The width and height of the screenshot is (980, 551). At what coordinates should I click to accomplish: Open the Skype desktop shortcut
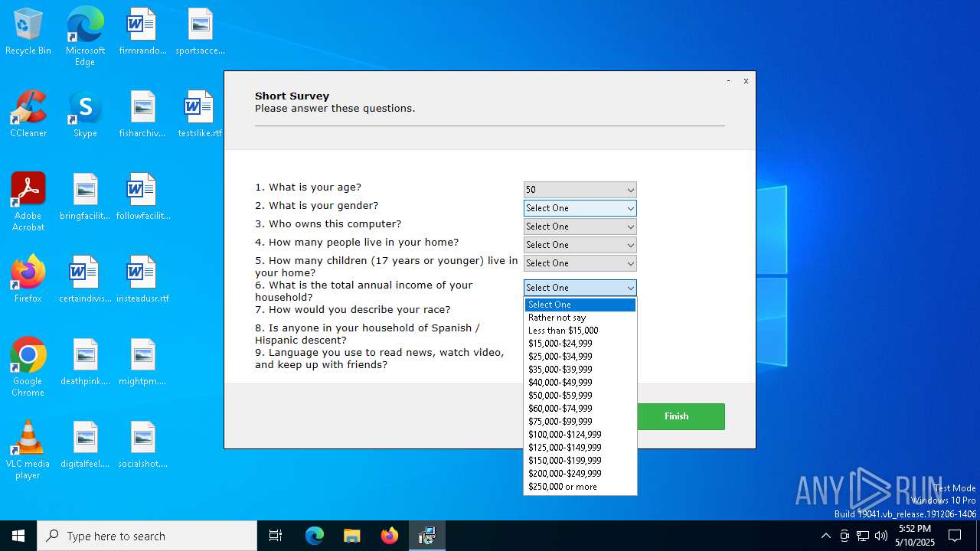coord(85,115)
